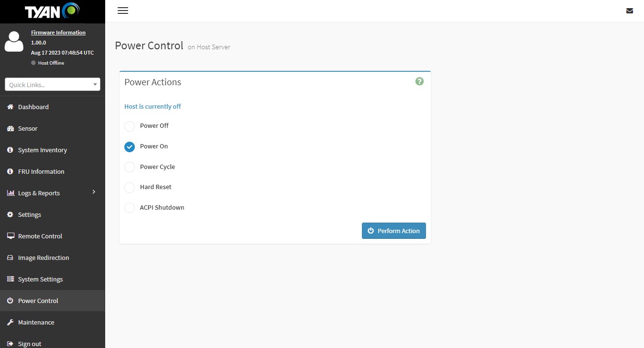Go to Image Redirection page

pyautogui.click(x=43, y=258)
